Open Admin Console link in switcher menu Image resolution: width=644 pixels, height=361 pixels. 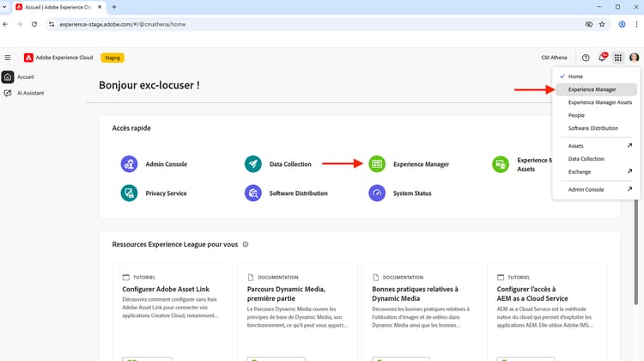pyautogui.click(x=597, y=190)
